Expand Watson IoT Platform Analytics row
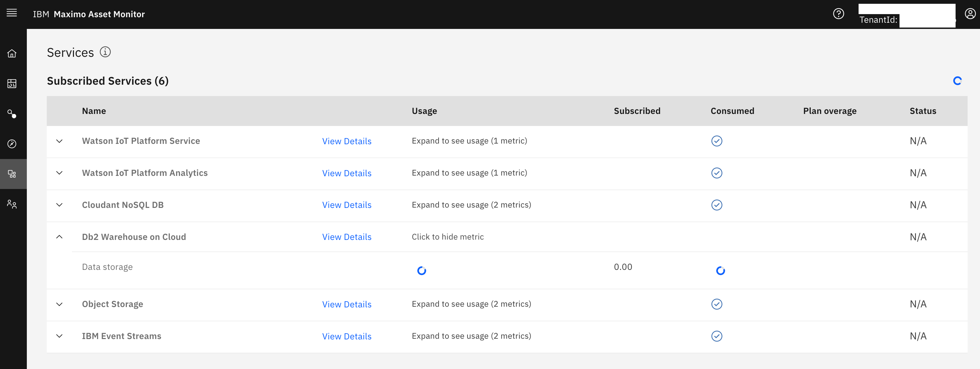 [x=60, y=173]
